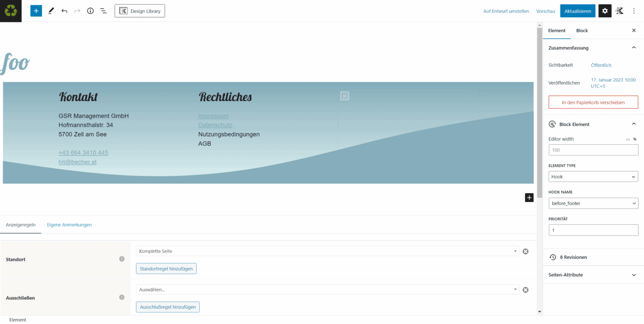The height and width of the screenshot is (324, 644).
Task: Undo the last change
Action: click(x=64, y=11)
